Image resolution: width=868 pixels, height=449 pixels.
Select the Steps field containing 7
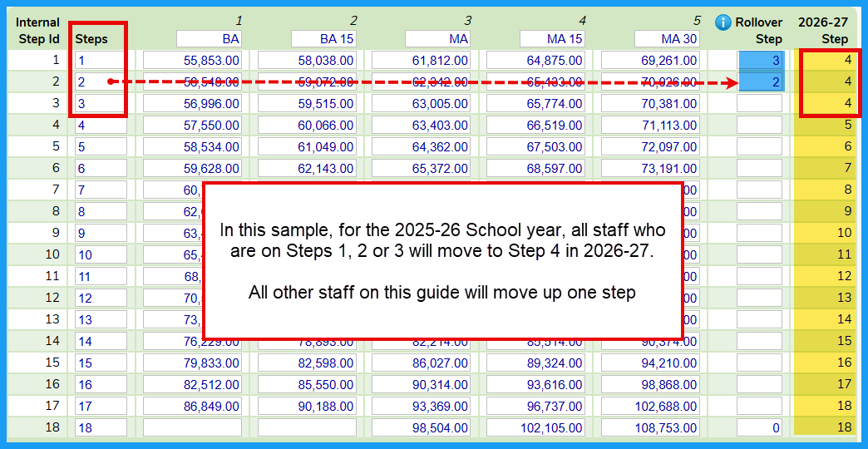(101, 190)
